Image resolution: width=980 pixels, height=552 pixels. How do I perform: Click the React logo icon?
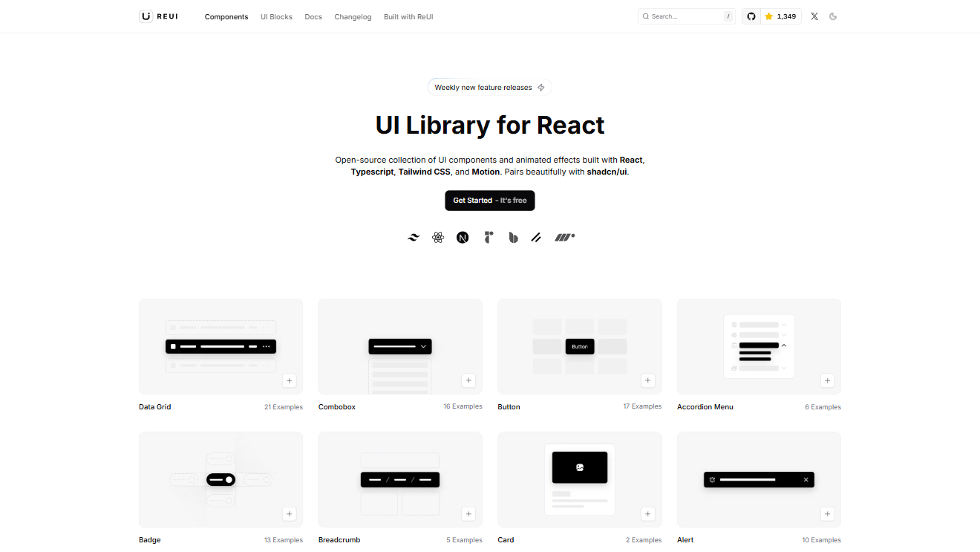tap(438, 238)
